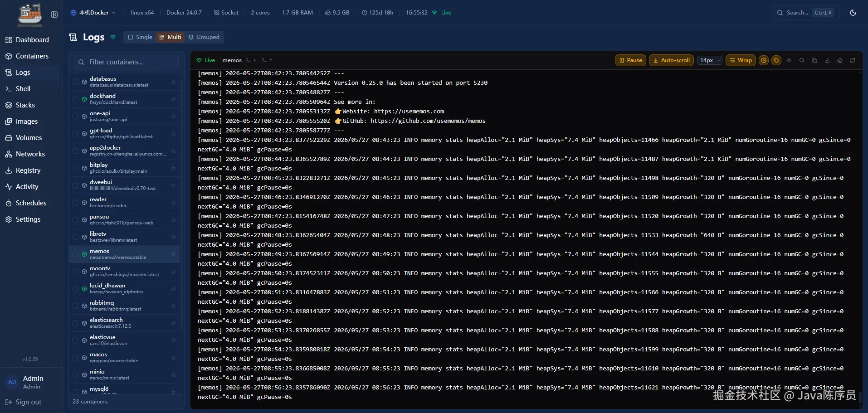This screenshot has width=868, height=413.
Task: Click the AD user avatar
Action: pos(12,382)
